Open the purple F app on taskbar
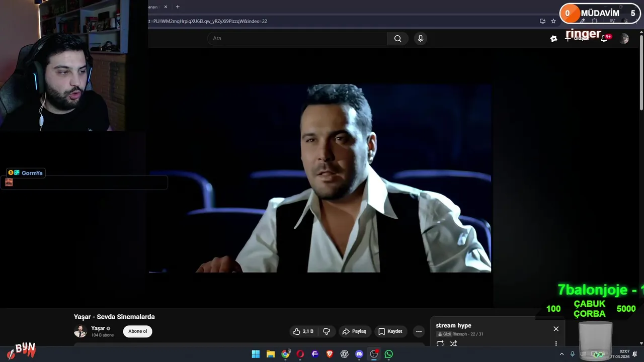 coord(315,354)
